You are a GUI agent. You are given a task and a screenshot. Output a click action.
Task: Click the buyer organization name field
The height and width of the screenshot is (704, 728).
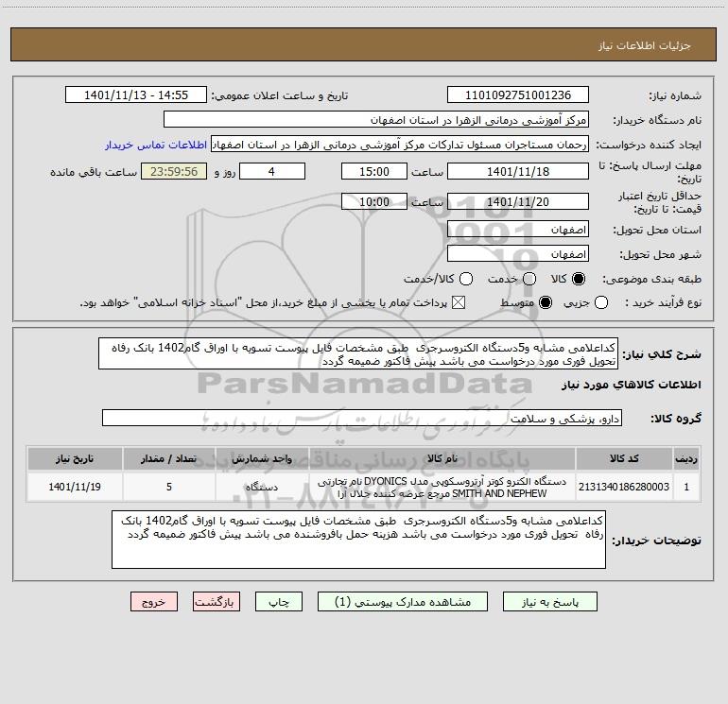coord(376,119)
